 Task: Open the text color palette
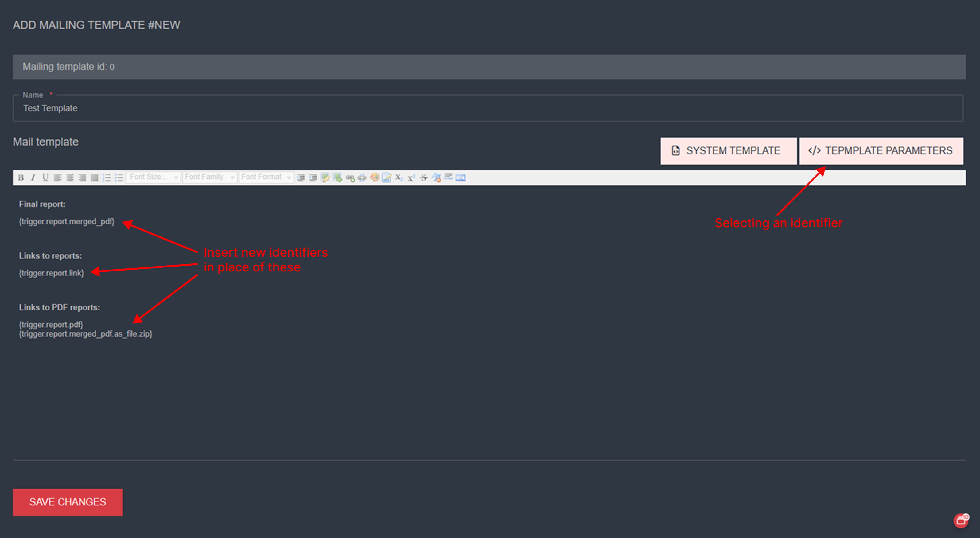coord(374,178)
